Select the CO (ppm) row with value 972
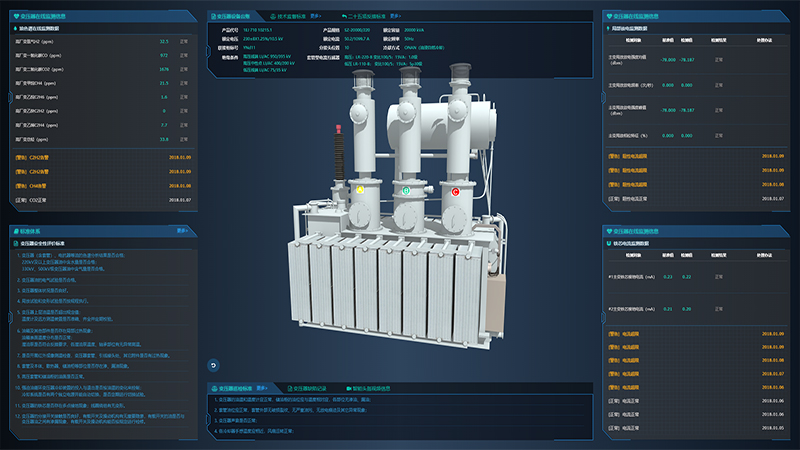Viewport: 800px width, 450px height. [103, 55]
